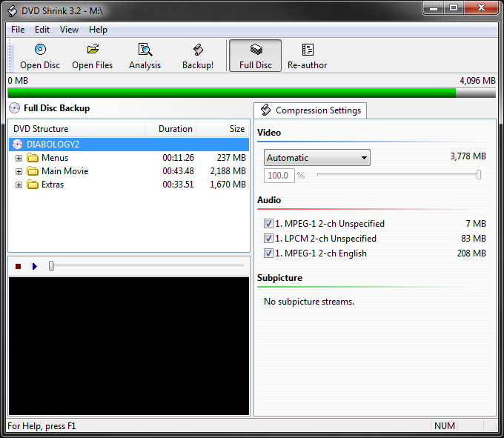
Task: Click the 1,670 MB size value
Action: (x=228, y=185)
